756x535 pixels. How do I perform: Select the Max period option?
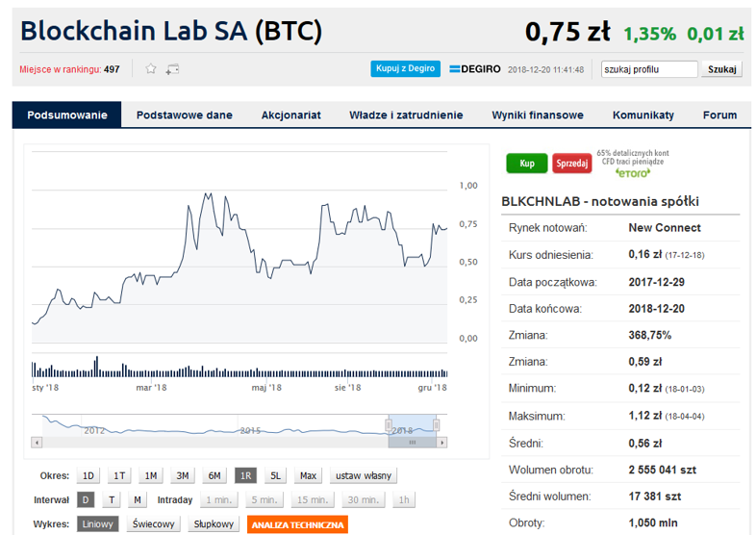tap(308, 475)
